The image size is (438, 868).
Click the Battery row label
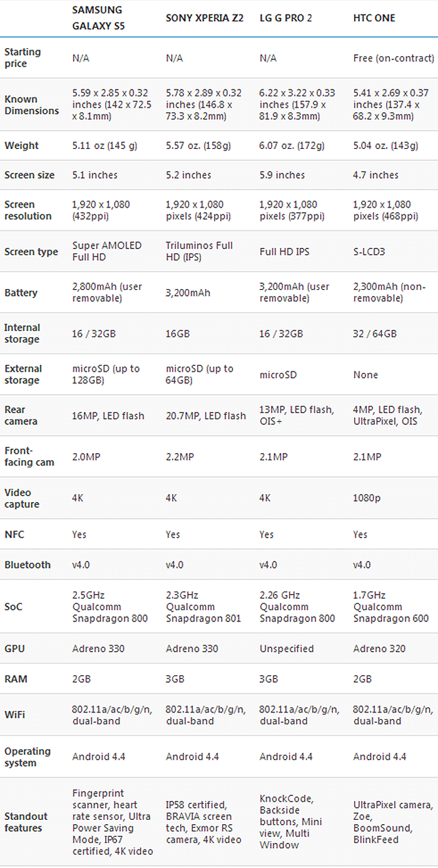pyautogui.click(x=21, y=292)
